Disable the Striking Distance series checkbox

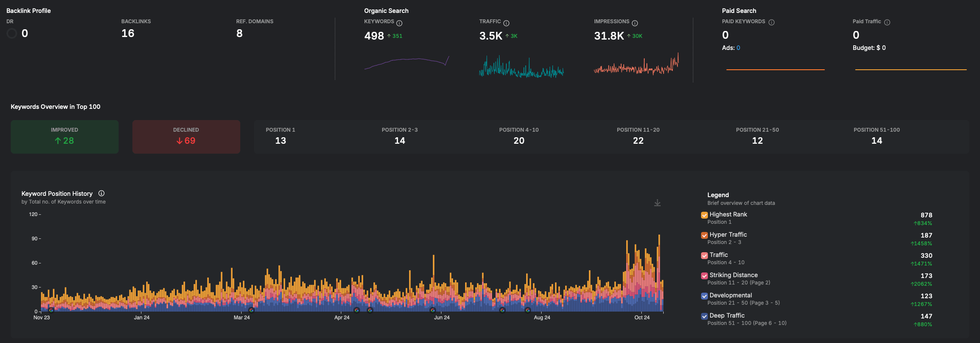[704, 276]
